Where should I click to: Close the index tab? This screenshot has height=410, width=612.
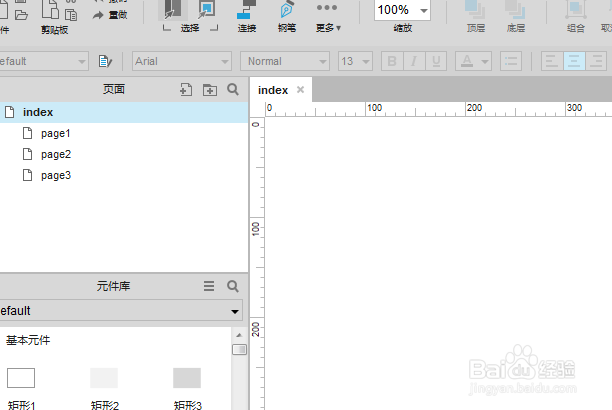(x=300, y=89)
